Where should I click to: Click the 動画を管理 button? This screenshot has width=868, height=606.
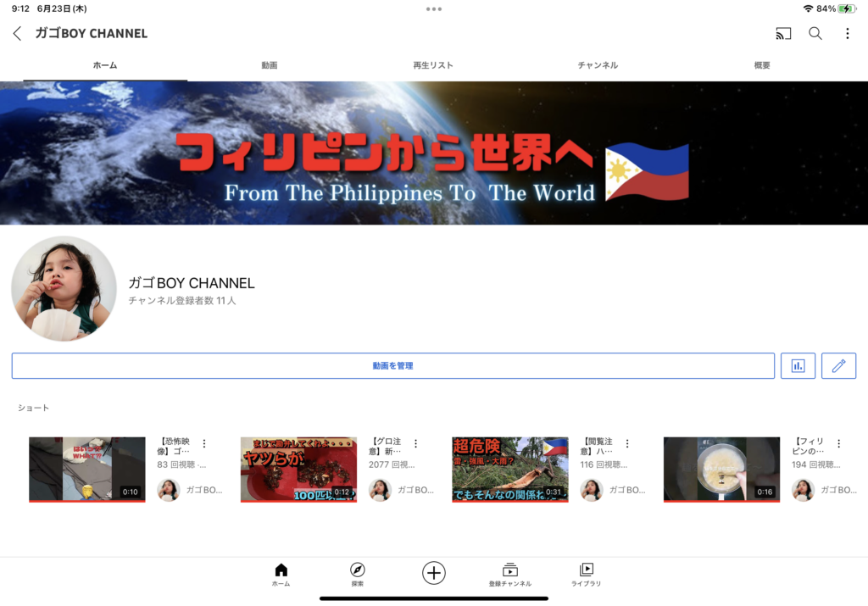click(x=392, y=366)
